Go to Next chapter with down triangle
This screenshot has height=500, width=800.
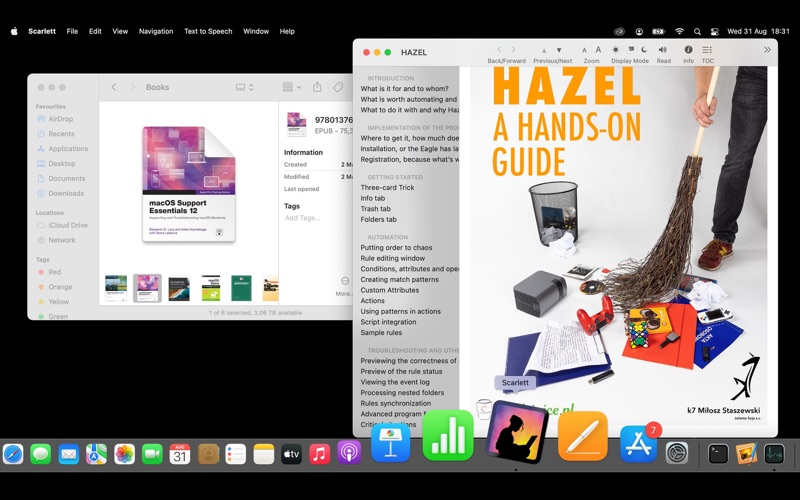[559, 51]
